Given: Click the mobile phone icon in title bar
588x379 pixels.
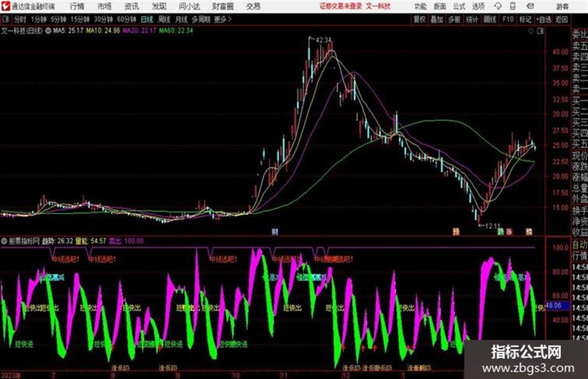Looking at the screenshot, I should pyautogui.click(x=513, y=6).
